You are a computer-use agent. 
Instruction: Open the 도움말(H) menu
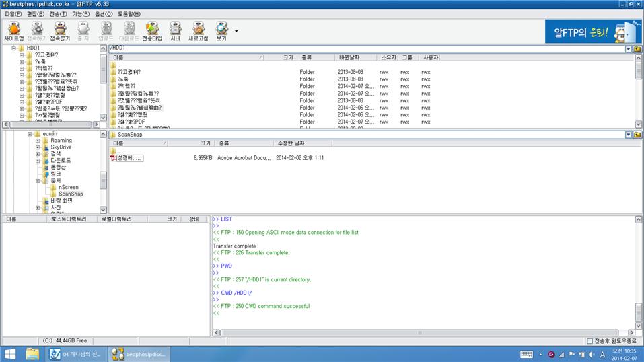(129, 14)
